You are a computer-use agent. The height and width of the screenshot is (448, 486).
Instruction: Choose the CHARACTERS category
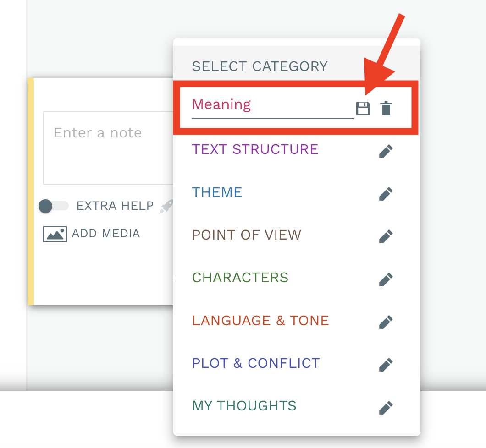[240, 278]
